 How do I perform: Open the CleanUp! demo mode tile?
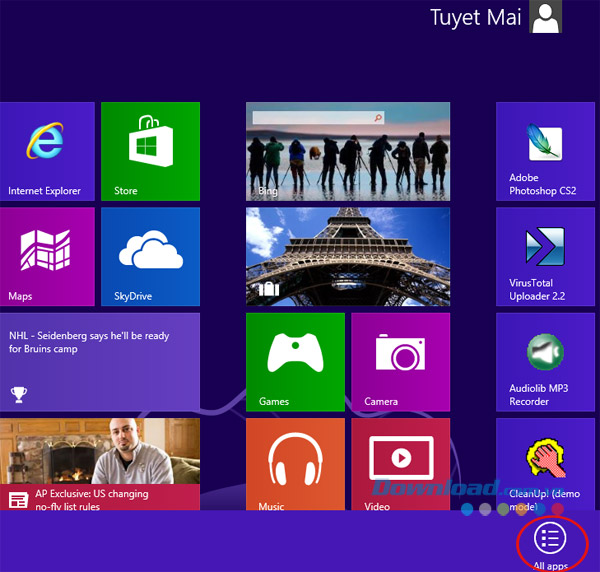click(545, 464)
